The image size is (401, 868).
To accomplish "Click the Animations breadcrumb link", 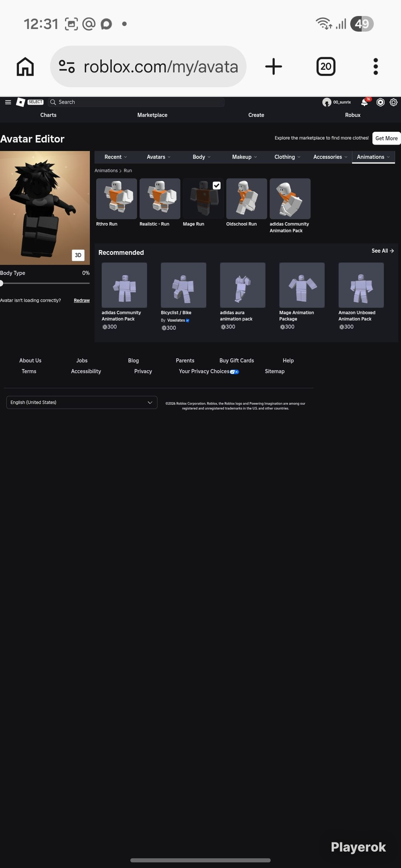I will tap(106, 171).
